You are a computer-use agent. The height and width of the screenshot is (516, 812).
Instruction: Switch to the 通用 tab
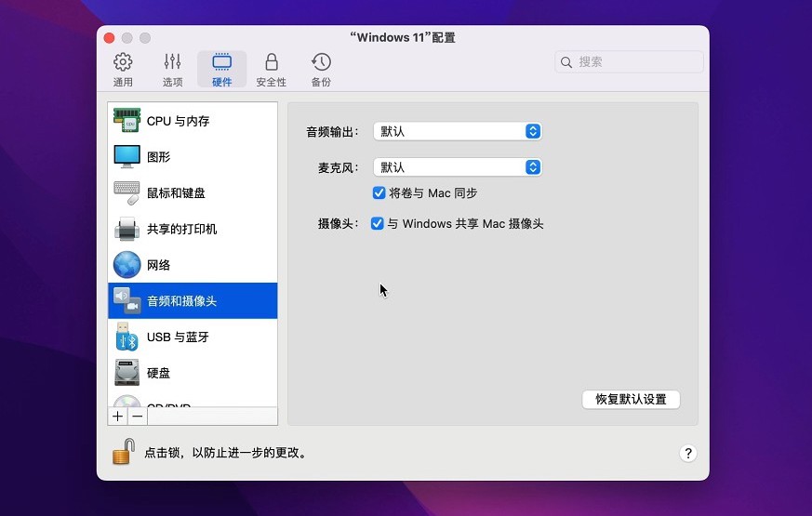[123, 70]
